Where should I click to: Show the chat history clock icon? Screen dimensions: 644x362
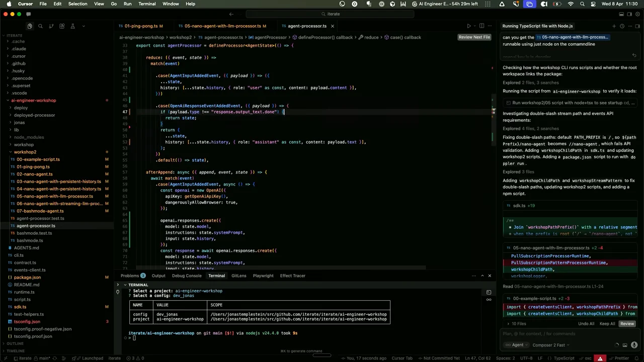point(622,26)
